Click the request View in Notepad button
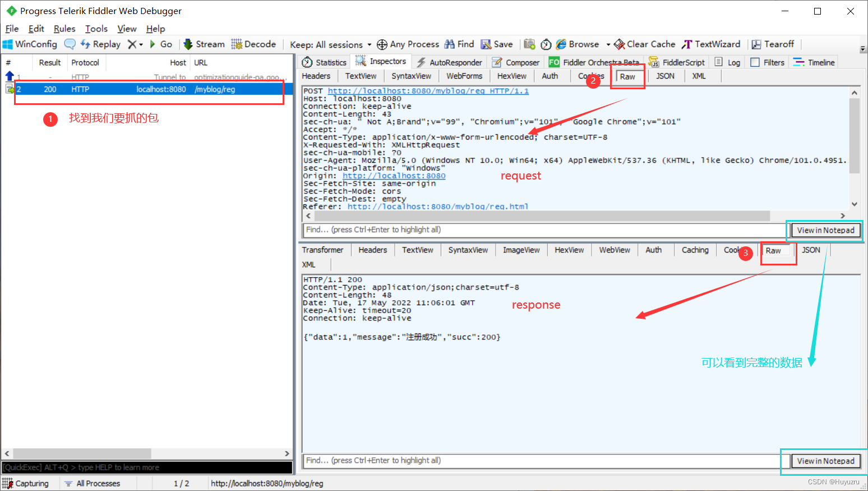The height and width of the screenshot is (491, 868). coord(825,230)
